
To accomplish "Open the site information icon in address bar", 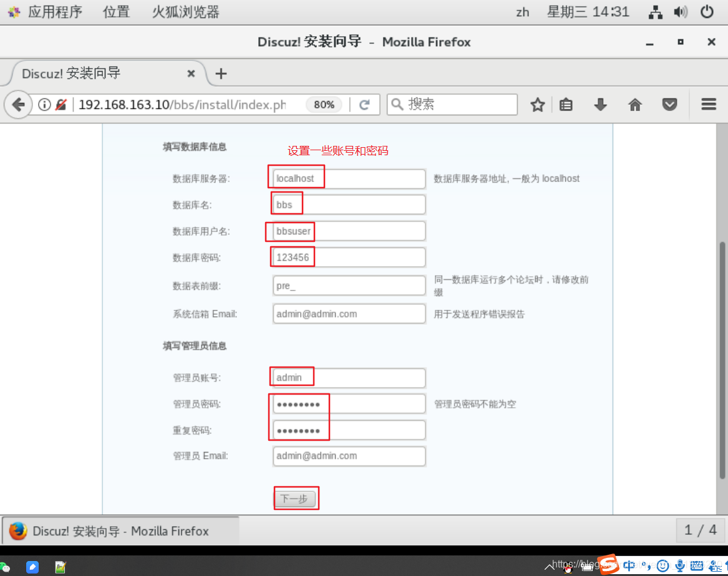I will point(44,104).
